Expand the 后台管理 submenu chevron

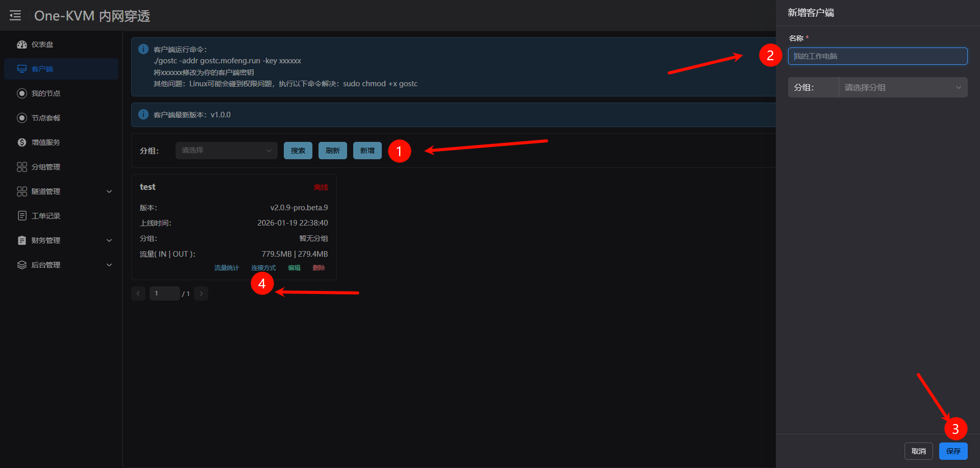tap(109, 265)
